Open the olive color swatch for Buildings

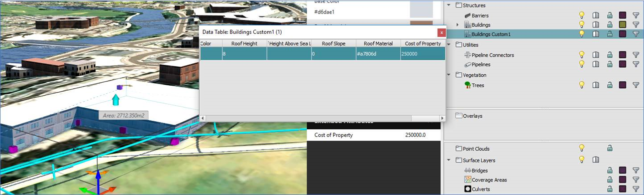pyautogui.click(x=622, y=24)
